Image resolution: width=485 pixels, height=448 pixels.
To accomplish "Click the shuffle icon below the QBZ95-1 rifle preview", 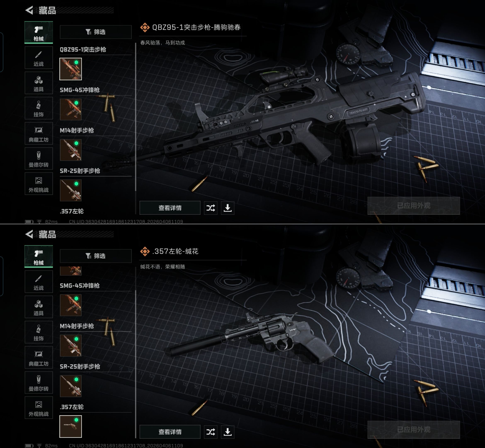I will click(x=211, y=208).
